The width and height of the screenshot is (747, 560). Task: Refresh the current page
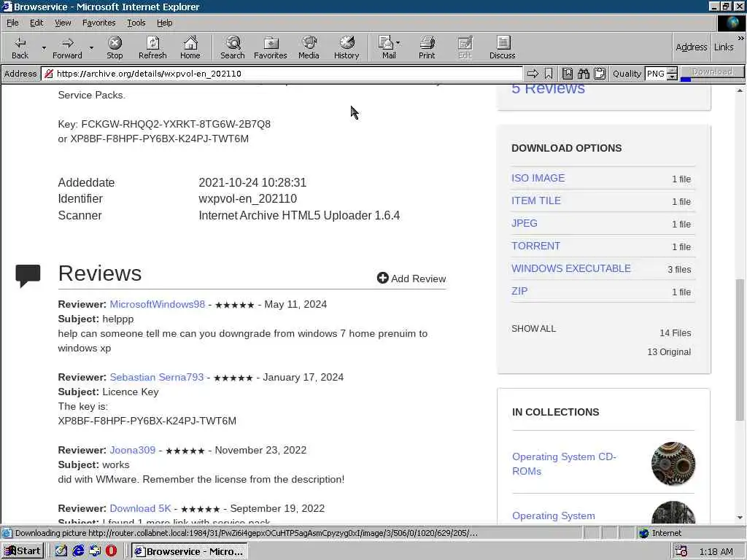152,47
